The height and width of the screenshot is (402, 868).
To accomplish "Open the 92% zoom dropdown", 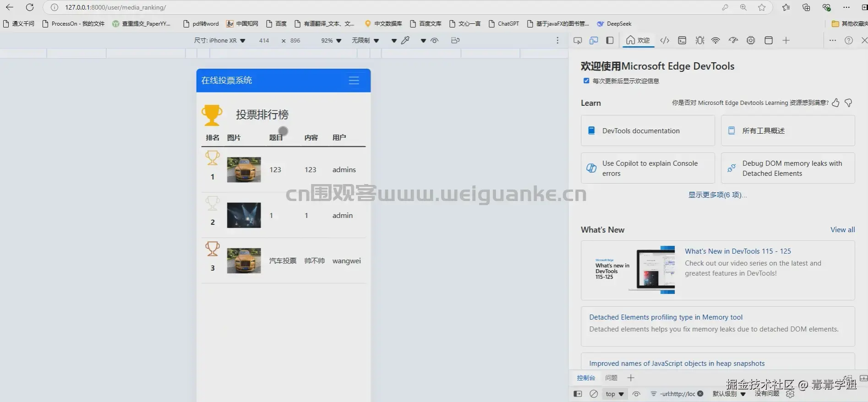I will tap(331, 40).
